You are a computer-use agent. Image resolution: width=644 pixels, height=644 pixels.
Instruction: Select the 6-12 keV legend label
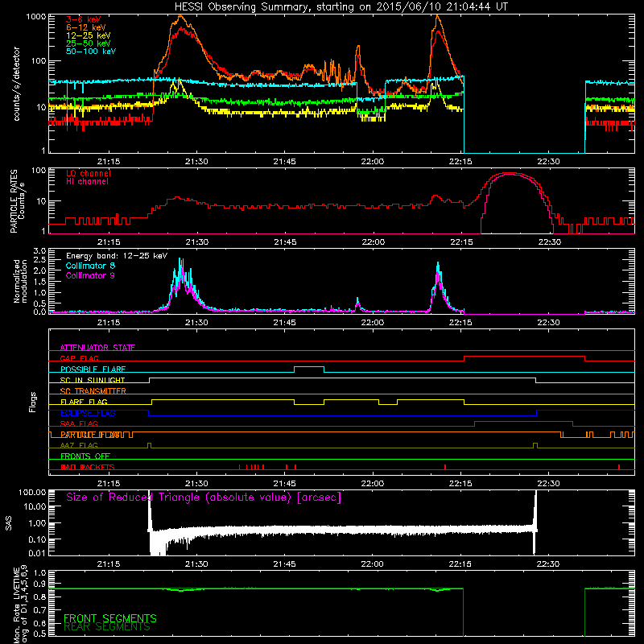click(86, 27)
